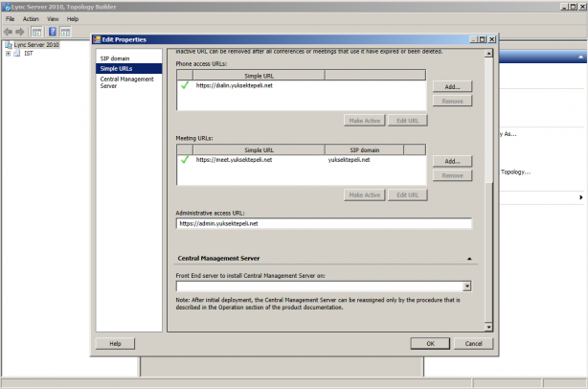Click the green checkmark of the meet URL

pyautogui.click(x=185, y=159)
